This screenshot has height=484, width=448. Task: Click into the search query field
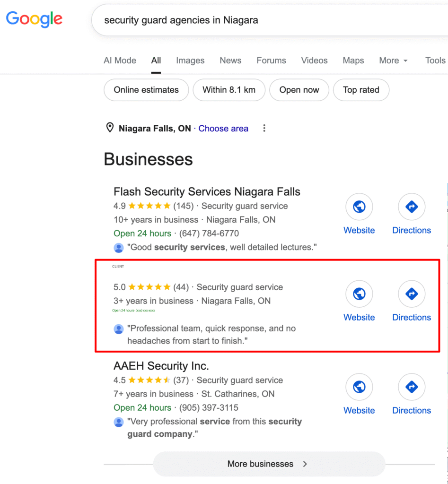point(269,20)
